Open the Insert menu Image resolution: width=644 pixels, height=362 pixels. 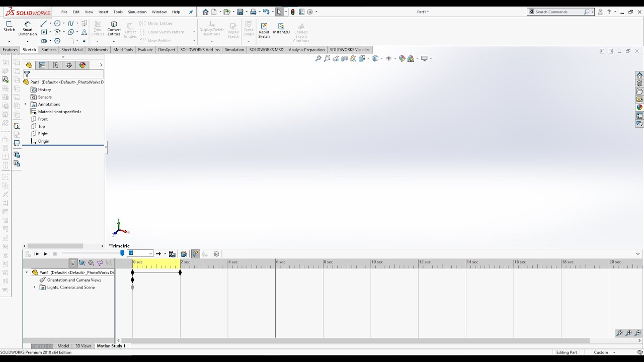tap(103, 12)
